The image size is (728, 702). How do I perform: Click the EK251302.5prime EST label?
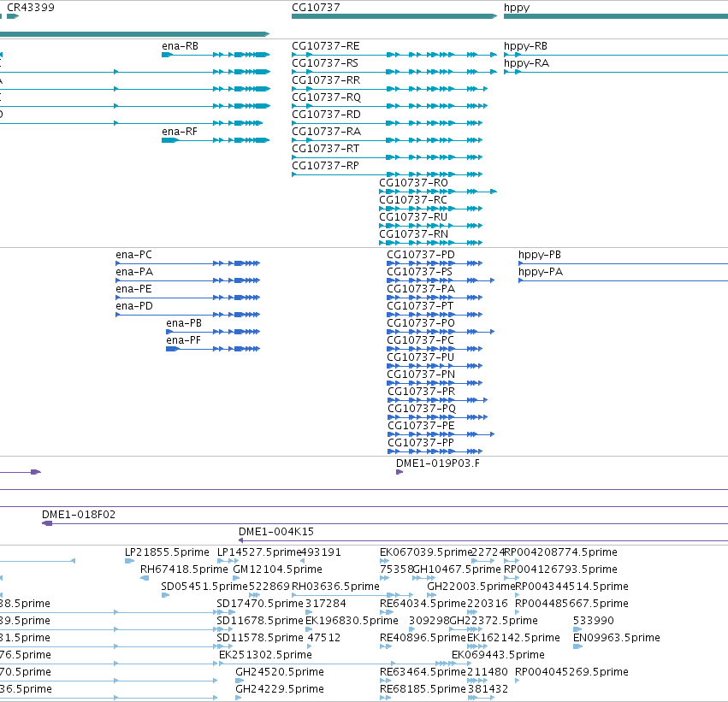tap(265, 655)
